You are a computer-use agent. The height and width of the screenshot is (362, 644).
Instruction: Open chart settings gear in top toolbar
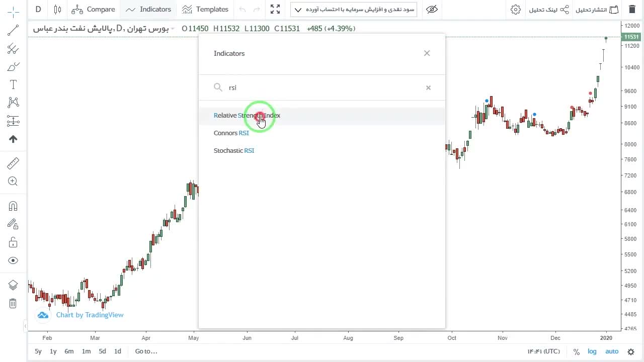(515, 9)
